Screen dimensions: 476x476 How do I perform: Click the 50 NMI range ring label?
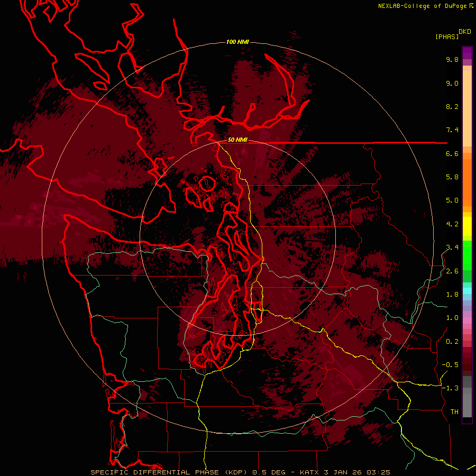[x=237, y=140]
